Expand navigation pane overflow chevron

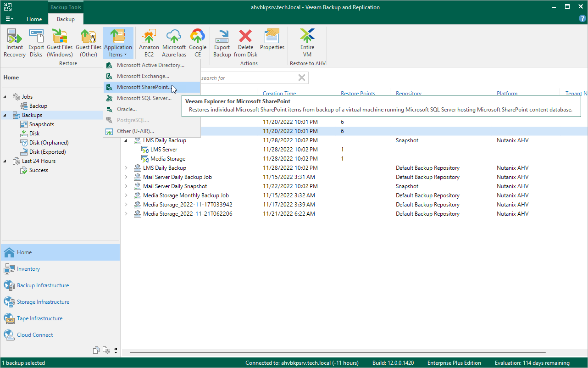coord(116,350)
